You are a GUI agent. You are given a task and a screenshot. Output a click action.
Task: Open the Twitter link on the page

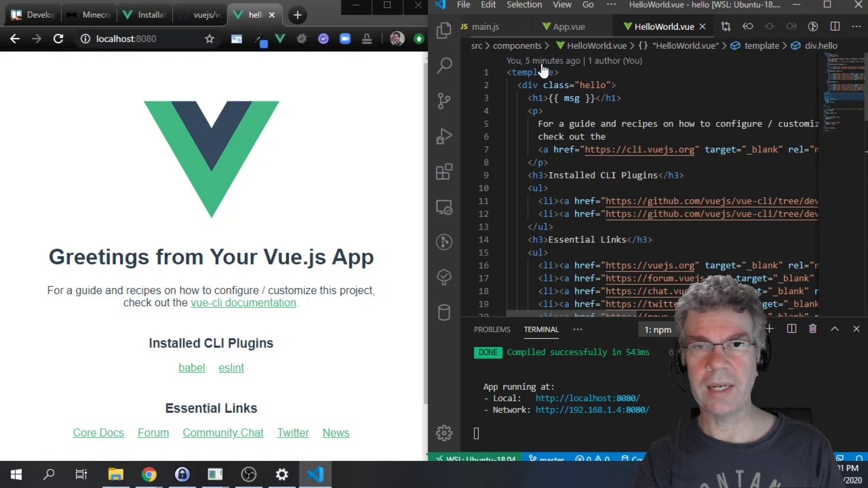(x=293, y=432)
